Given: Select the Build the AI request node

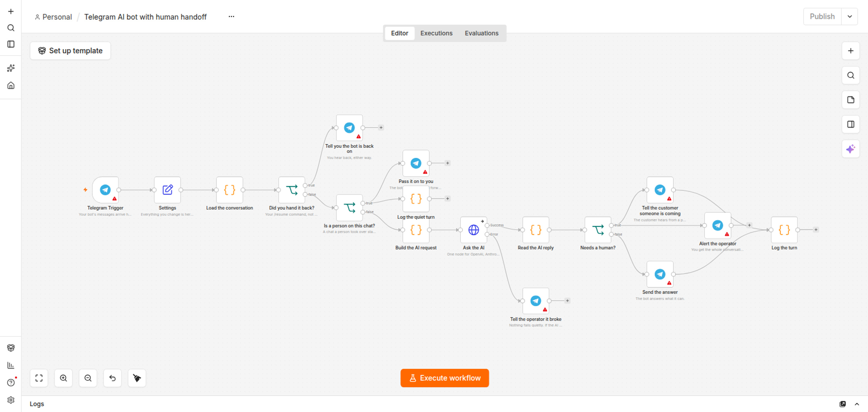Looking at the screenshot, I should pyautogui.click(x=416, y=230).
